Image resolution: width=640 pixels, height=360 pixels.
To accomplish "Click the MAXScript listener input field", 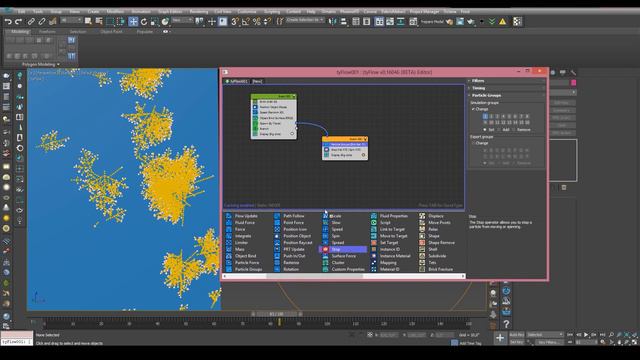I will [16, 342].
